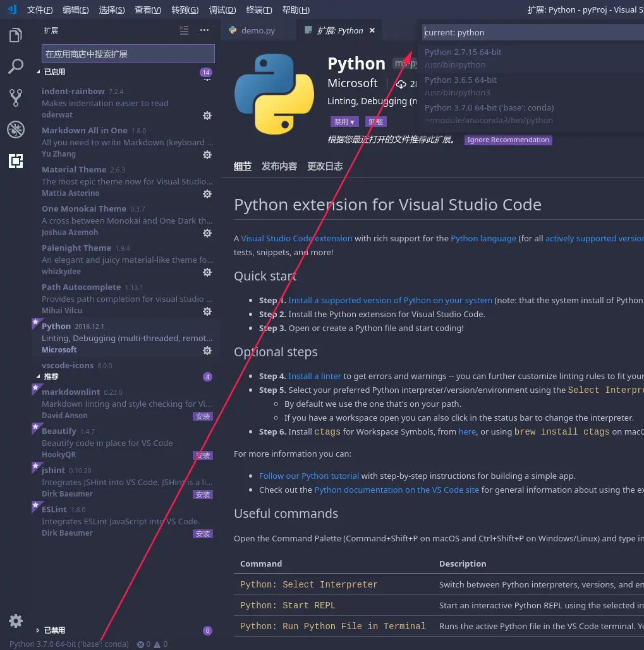Viewport: 644px width, 650px height.
Task: Install the ESLint extension
Action: pyautogui.click(x=203, y=534)
